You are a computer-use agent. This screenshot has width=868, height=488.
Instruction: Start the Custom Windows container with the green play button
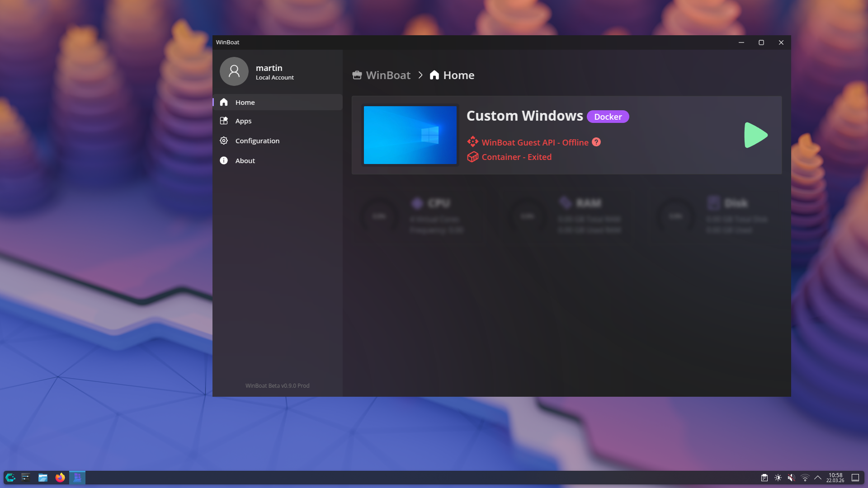pyautogui.click(x=755, y=135)
